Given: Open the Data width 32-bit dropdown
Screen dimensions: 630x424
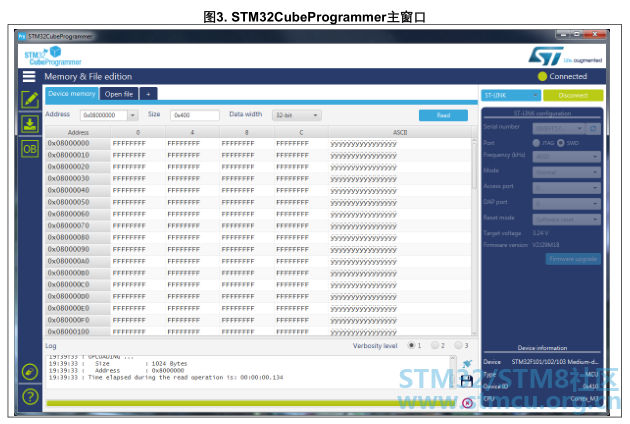Looking at the screenshot, I should [x=297, y=115].
